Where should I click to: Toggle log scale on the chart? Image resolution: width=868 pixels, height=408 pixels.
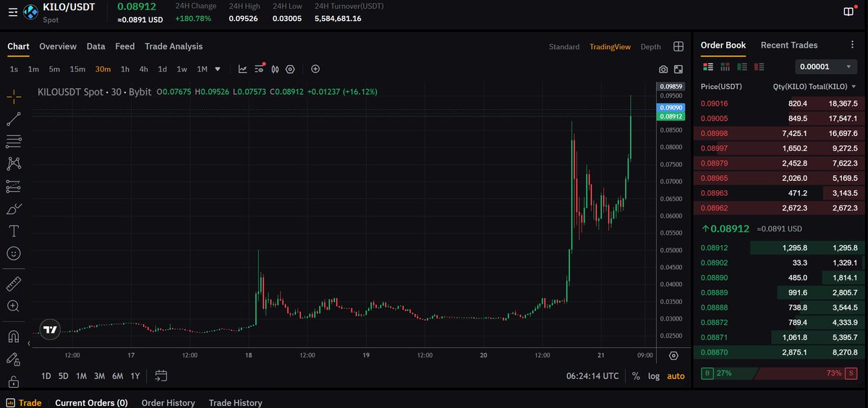tap(654, 376)
